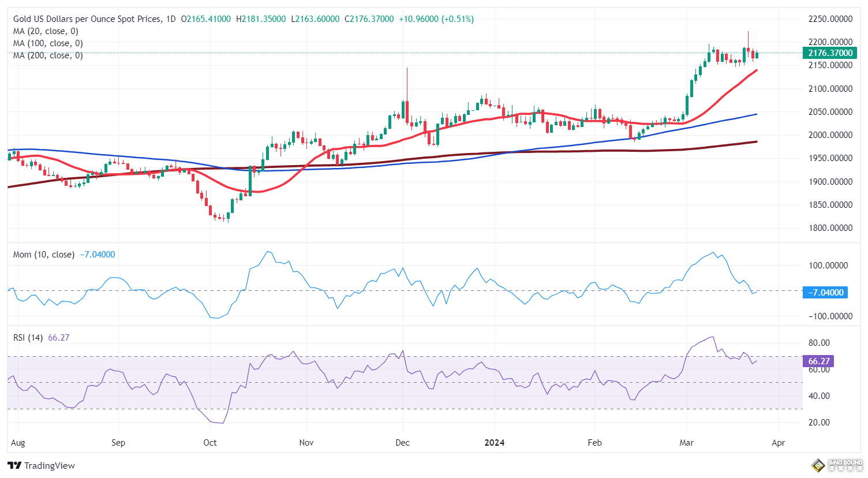
Task: Open the RSI (14) indicator legend
Action: (x=28, y=338)
